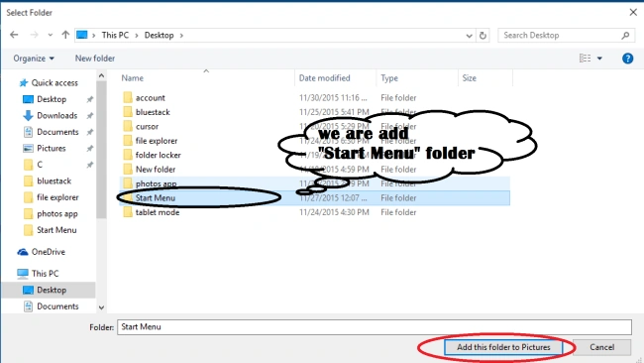The width and height of the screenshot is (644, 363).
Task: Click the Folder name input field
Action: [375, 327]
